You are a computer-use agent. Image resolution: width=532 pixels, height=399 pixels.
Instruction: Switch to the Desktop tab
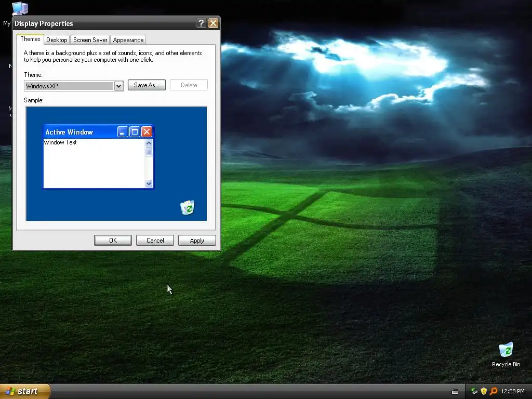[57, 40]
